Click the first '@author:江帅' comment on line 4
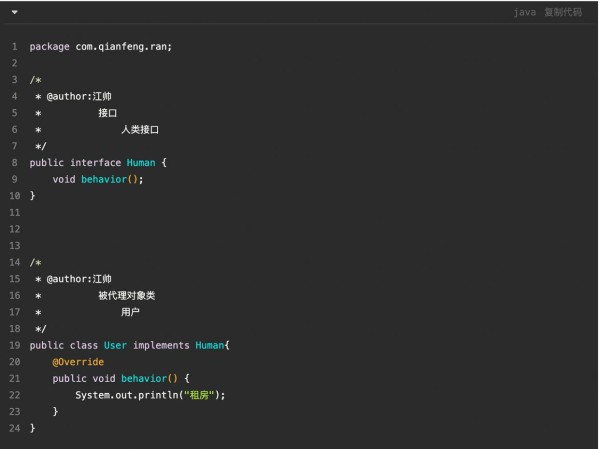600x449 pixels. pyautogui.click(x=79, y=96)
